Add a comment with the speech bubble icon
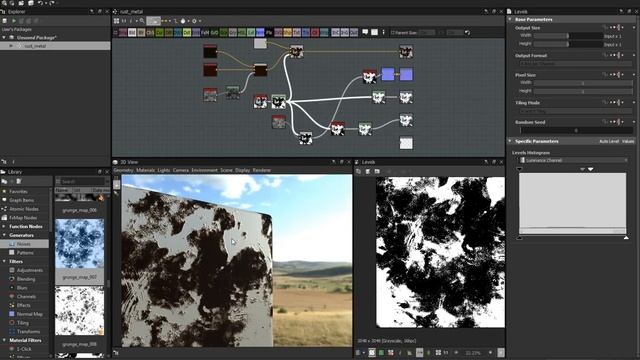Viewport: 640px width, 360px height. [x=365, y=32]
